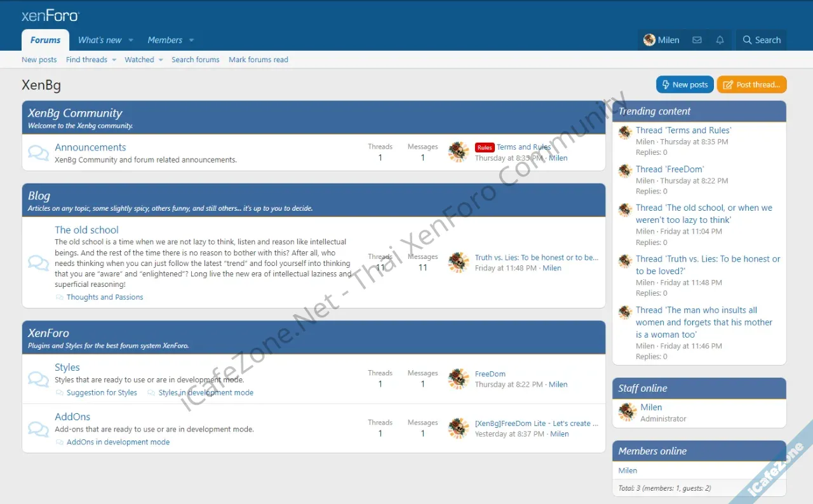The height and width of the screenshot is (504, 813).
Task: Click the blue New posts button
Action: [x=684, y=84]
